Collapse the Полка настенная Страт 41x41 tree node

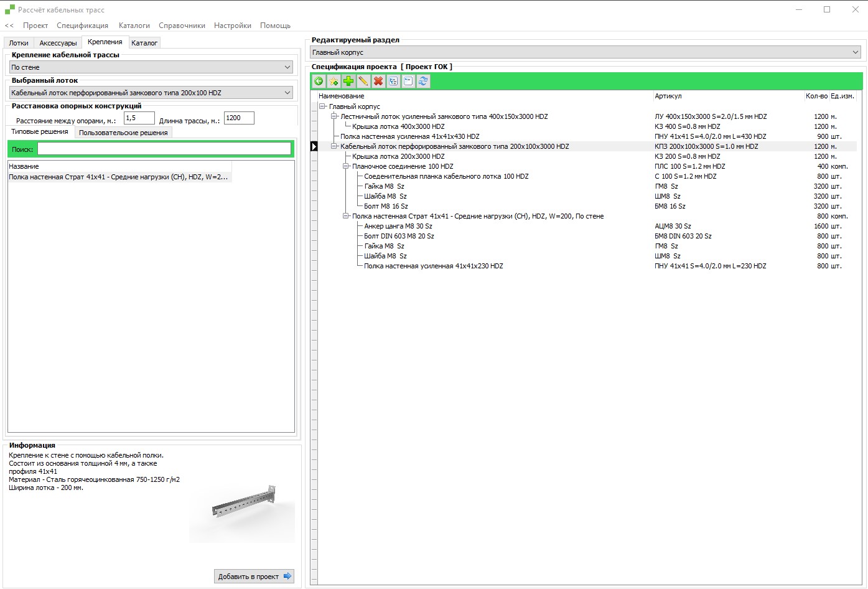tap(346, 216)
